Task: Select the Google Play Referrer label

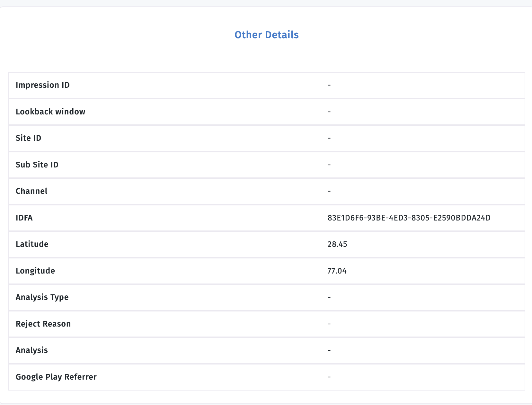Action: pos(56,377)
